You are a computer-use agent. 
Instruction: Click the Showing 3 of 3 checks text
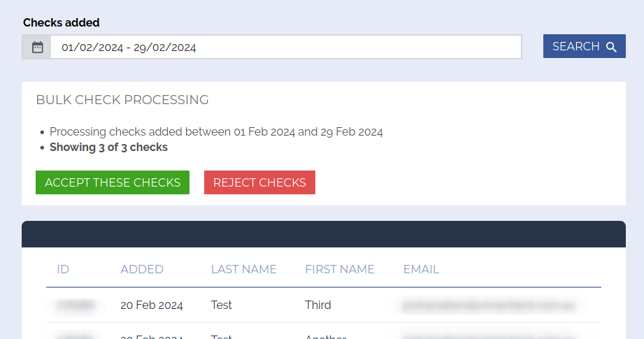click(x=108, y=147)
